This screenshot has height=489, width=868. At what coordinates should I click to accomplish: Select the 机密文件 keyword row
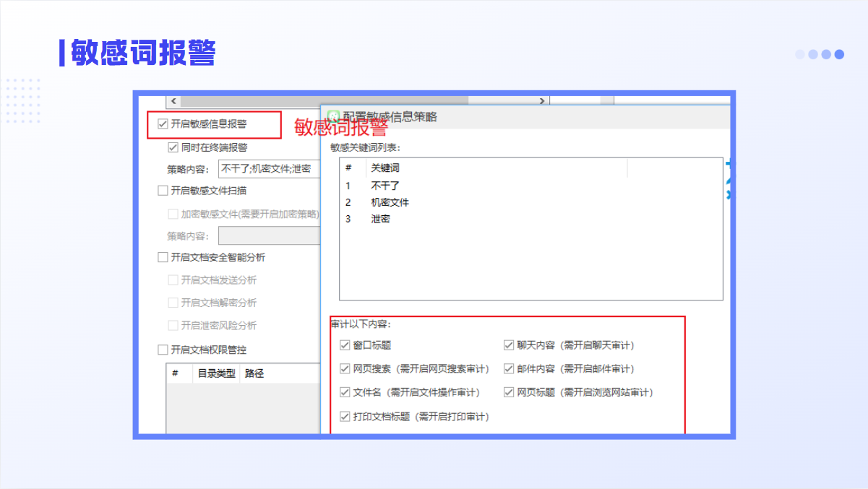point(390,202)
